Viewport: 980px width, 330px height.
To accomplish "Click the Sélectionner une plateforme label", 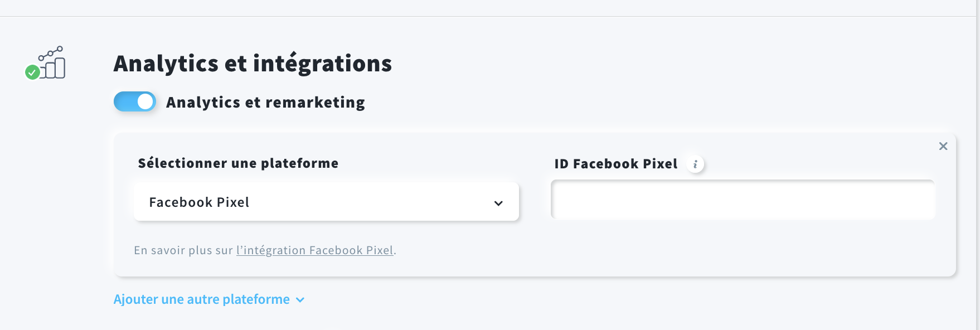I will click(x=238, y=163).
